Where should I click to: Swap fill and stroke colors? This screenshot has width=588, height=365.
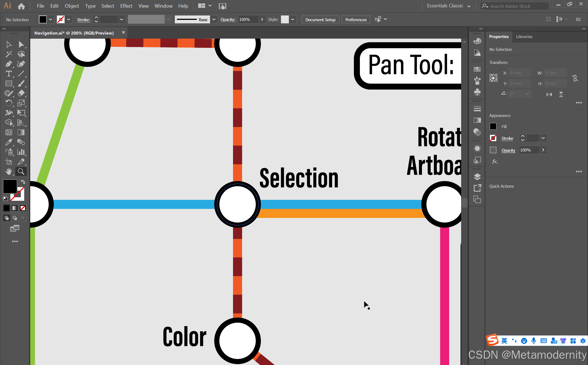click(x=23, y=182)
